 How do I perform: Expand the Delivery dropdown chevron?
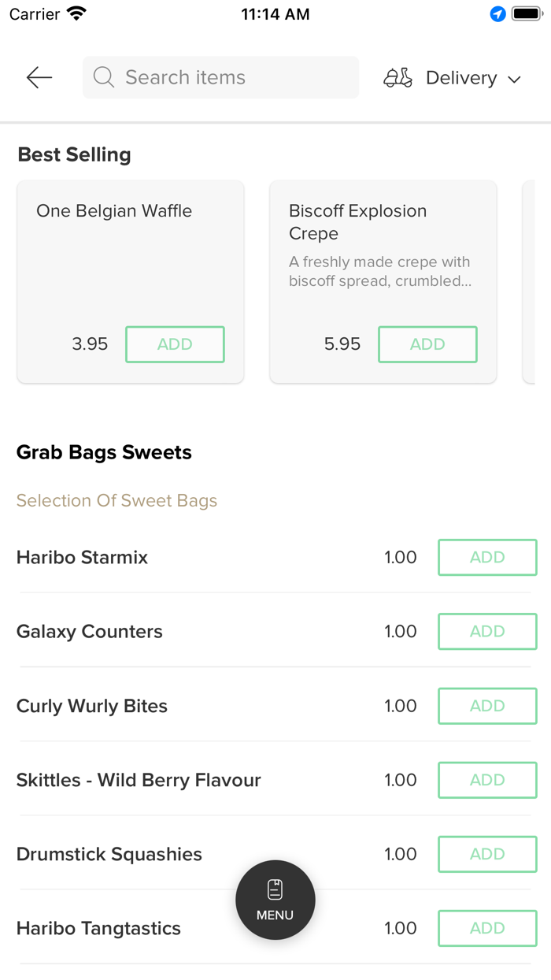(515, 79)
